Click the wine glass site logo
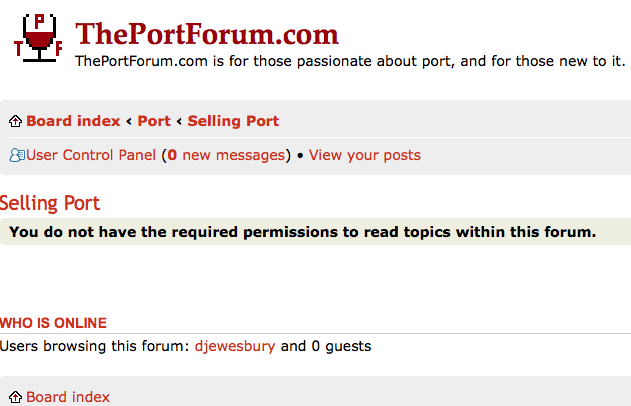Screen dimensions: 631x406 (x=38, y=37)
